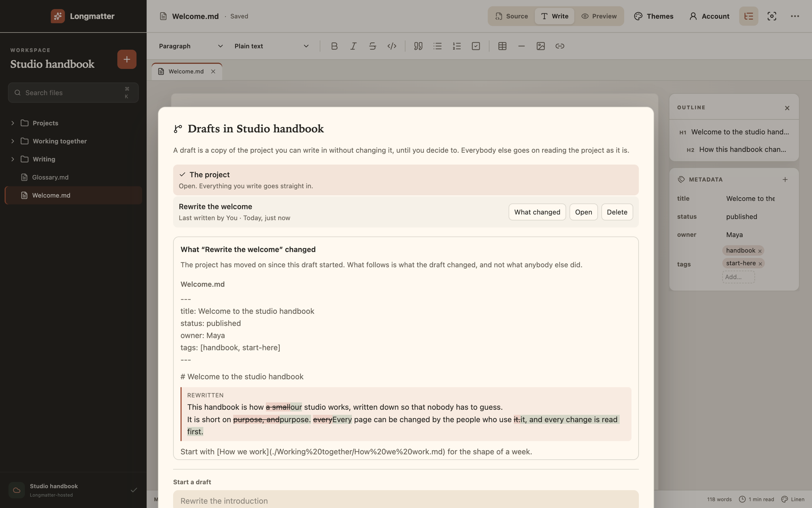Image resolution: width=812 pixels, height=508 pixels.
Task: Open the Paragraph style dropdown
Action: [191, 46]
